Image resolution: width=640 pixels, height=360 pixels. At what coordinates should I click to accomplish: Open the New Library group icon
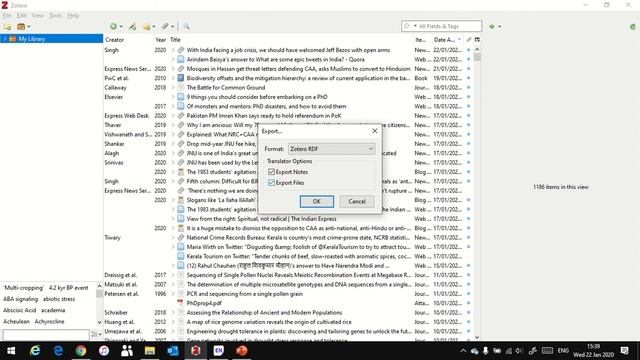coord(21,27)
